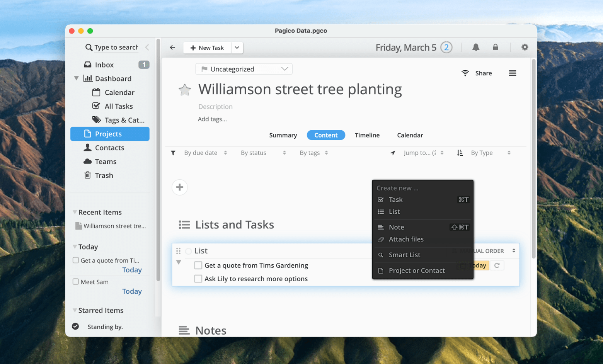Collapse the List tasks with triangle

coord(179,262)
